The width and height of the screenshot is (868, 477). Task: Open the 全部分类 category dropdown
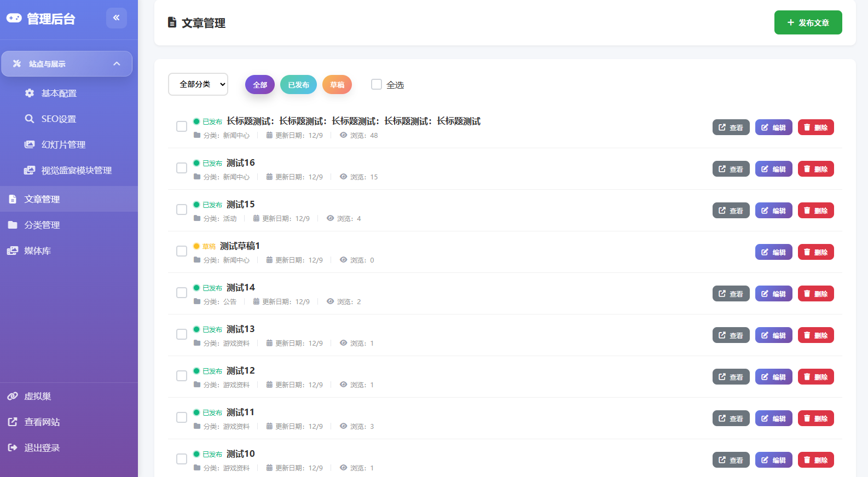[198, 84]
